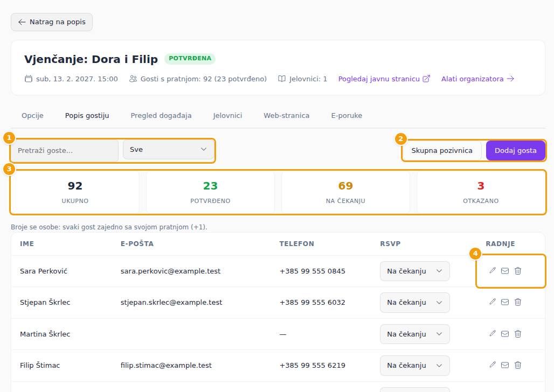The width and height of the screenshot is (554, 392).
Task: Click the 'Potvrđeno' 23 stat card
Action: [x=210, y=192]
